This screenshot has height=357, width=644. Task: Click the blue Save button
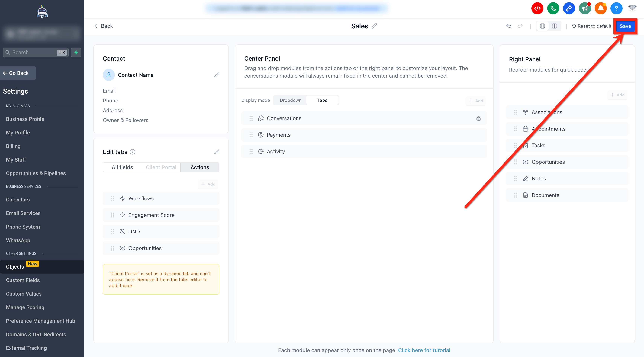tap(625, 26)
